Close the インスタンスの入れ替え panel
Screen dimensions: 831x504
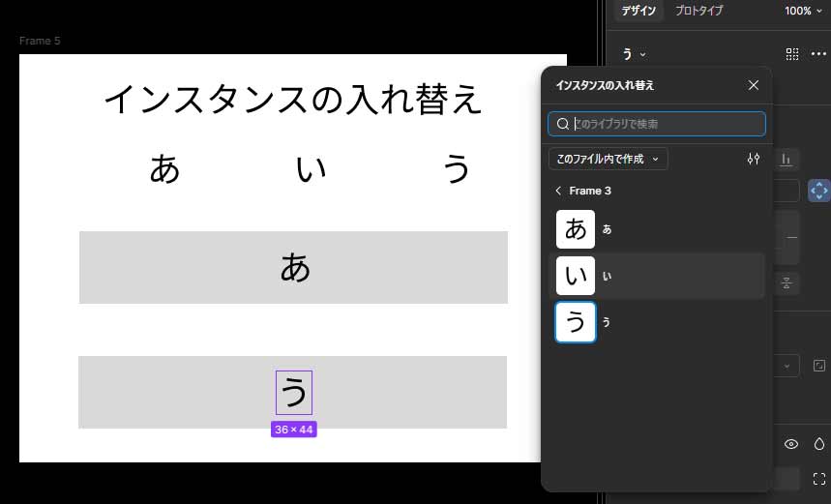click(x=754, y=85)
